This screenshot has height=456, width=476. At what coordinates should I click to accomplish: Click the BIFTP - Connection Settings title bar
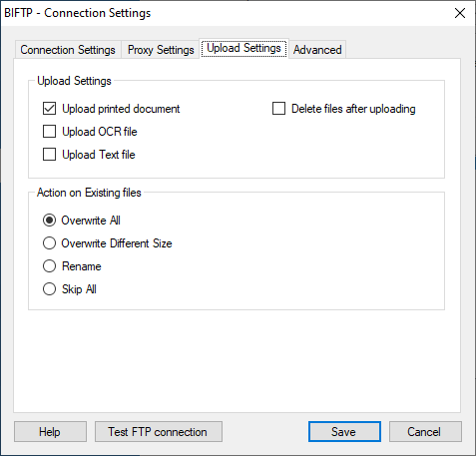click(77, 13)
